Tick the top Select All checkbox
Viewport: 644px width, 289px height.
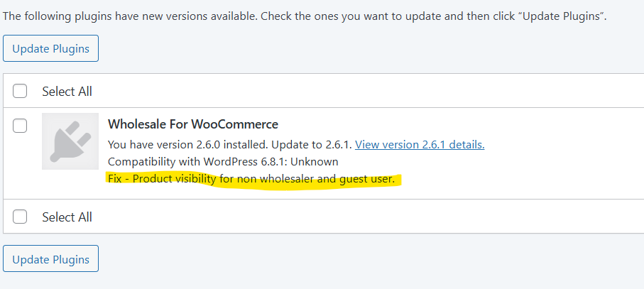coord(20,91)
